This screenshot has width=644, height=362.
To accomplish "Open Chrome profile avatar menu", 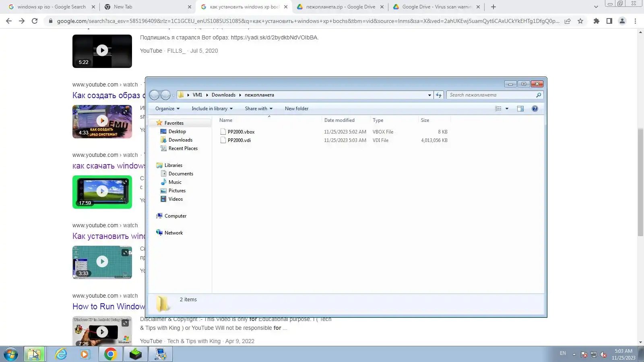I will point(622,21).
